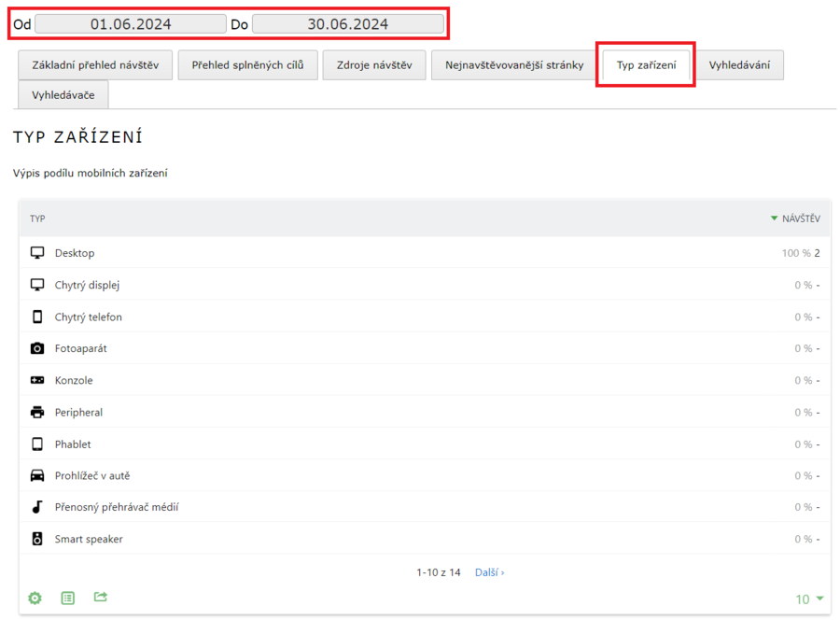Click the Další next page link

coord(489,572)
